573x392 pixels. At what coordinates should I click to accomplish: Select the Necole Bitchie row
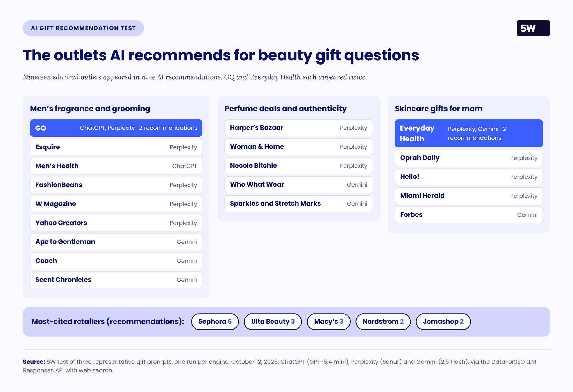(299, 166)
